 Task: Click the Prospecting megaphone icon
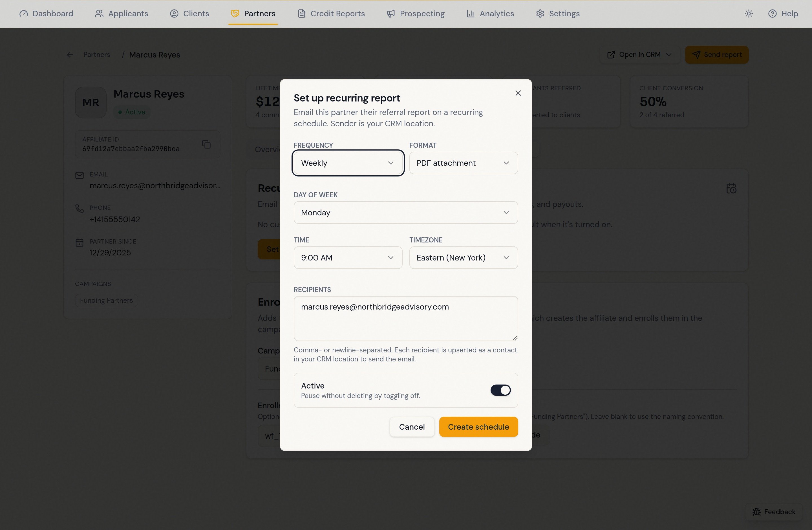391,14
